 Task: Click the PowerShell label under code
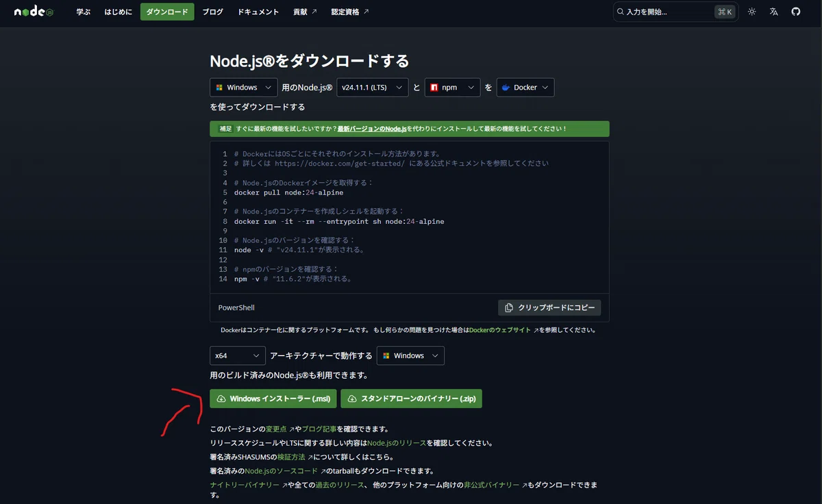236,308
